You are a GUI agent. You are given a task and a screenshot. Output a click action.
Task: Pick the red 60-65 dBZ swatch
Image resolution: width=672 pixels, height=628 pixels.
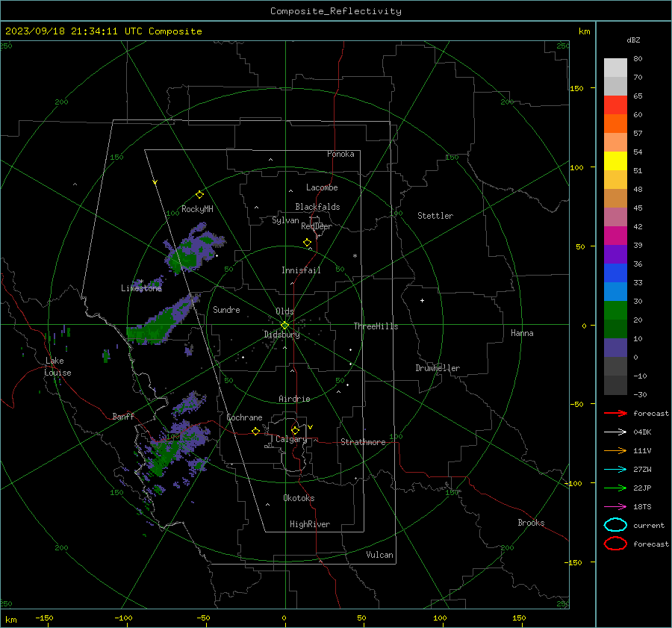point(615,105)
